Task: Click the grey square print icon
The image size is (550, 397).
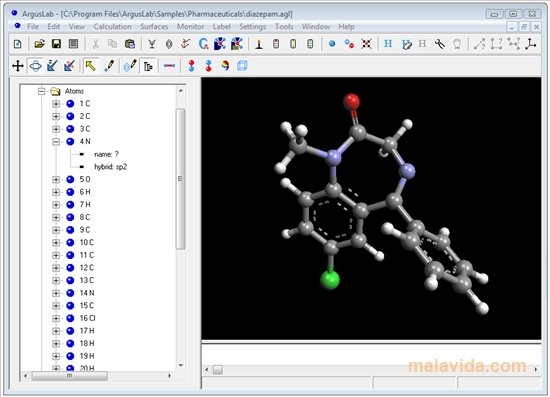Action: tap(73, 44)
